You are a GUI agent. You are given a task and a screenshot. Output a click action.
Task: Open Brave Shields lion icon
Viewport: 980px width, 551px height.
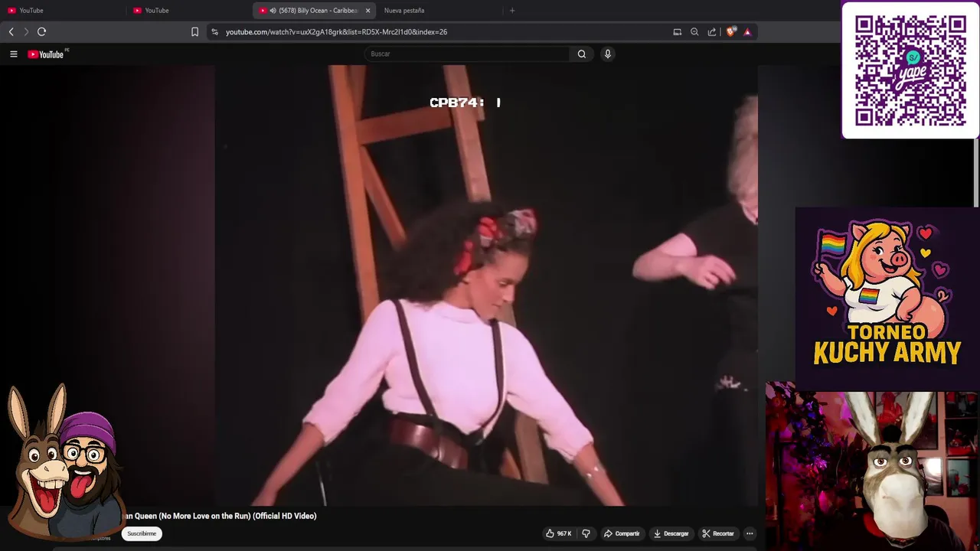tap(730, 31)
